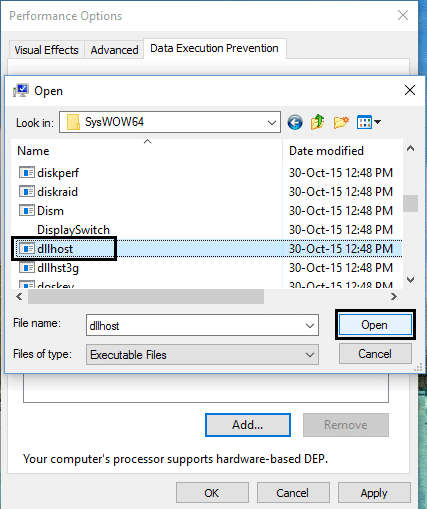Expand the Look in folder dropdown
Viewport: 427px width, 509px height.
point(272,122)
